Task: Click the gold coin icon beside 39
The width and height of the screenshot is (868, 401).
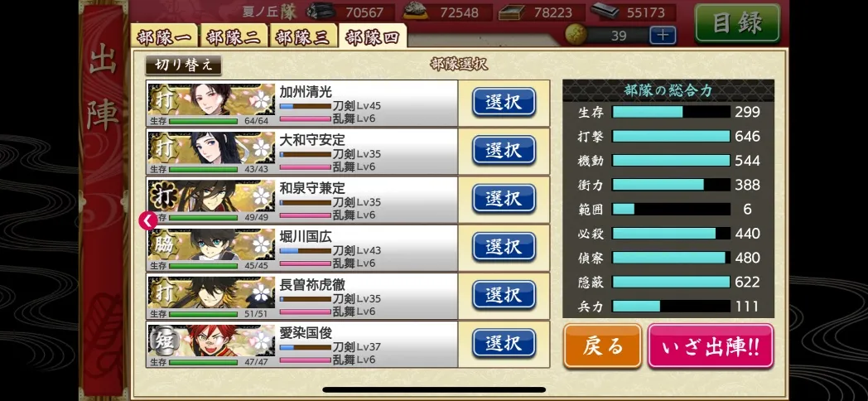Action: point(576,35)
